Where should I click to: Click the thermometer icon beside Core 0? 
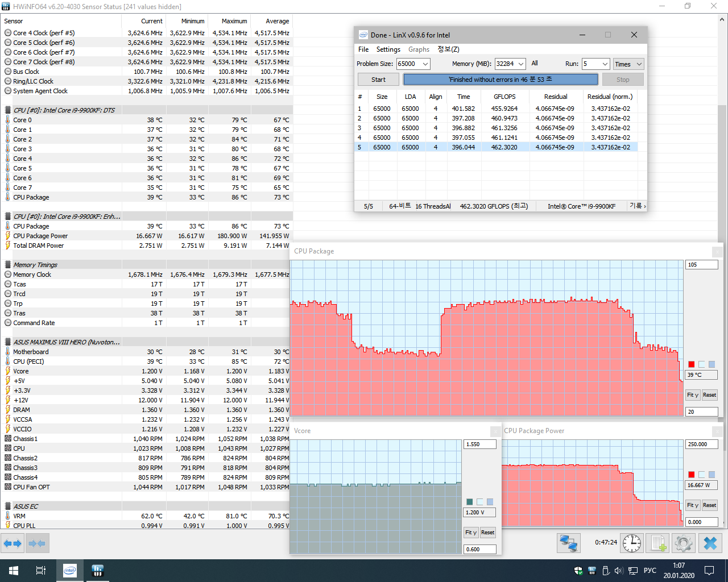[x=8, y=120]
